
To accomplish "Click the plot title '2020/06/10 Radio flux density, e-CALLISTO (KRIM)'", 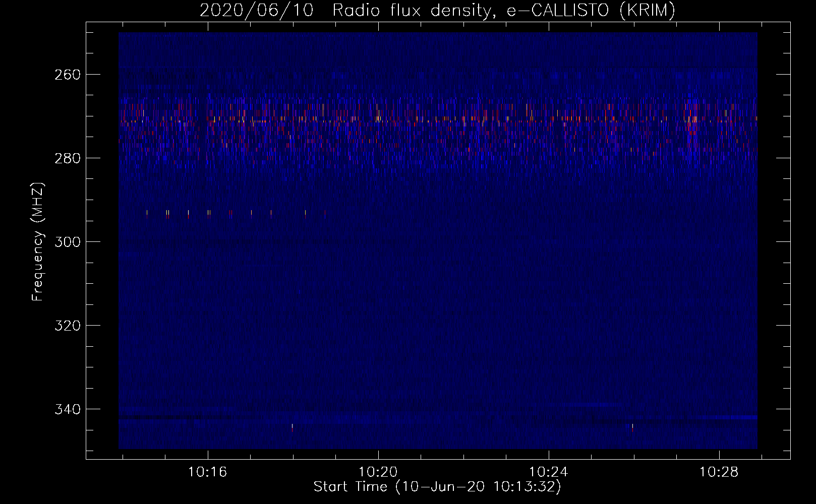I will [x=437, y=11].
